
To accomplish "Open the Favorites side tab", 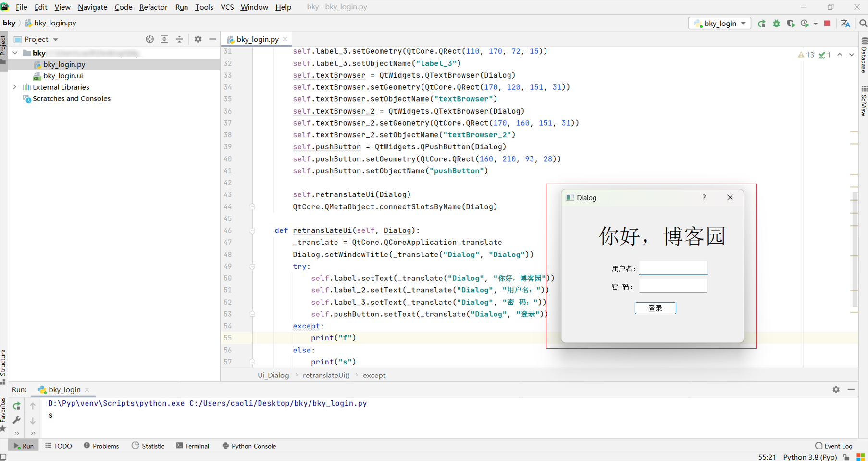I will tap(3, 415).
